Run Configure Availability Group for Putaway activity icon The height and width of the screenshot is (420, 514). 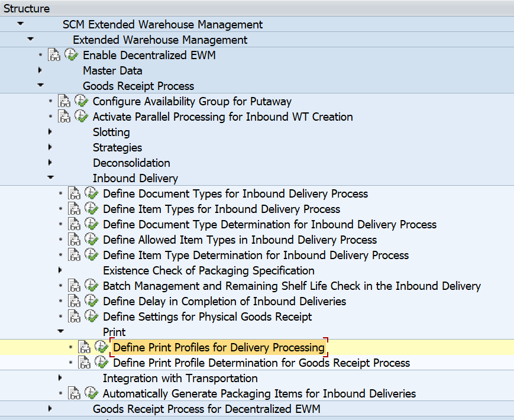(81, 101)
